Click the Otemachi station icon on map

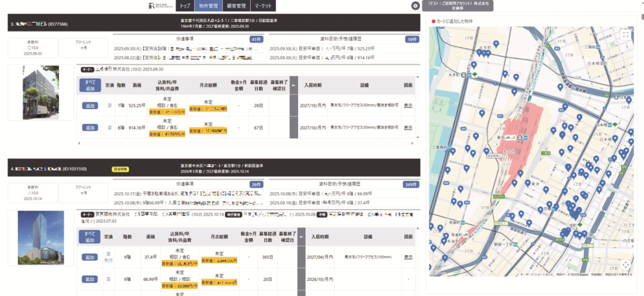tap(462, 74)
